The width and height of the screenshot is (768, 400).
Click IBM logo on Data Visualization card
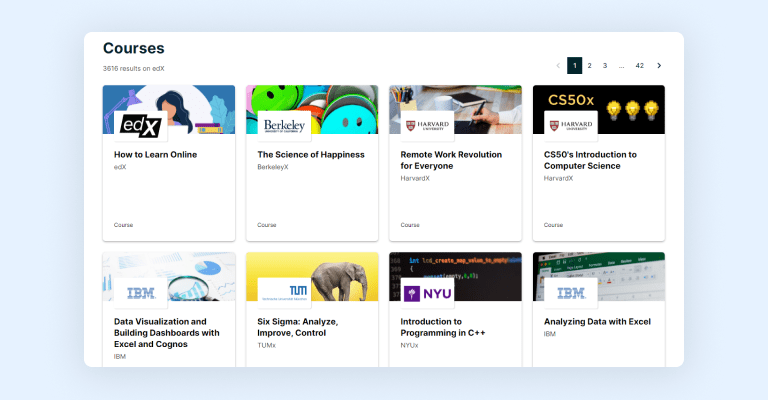click(141, 293)
